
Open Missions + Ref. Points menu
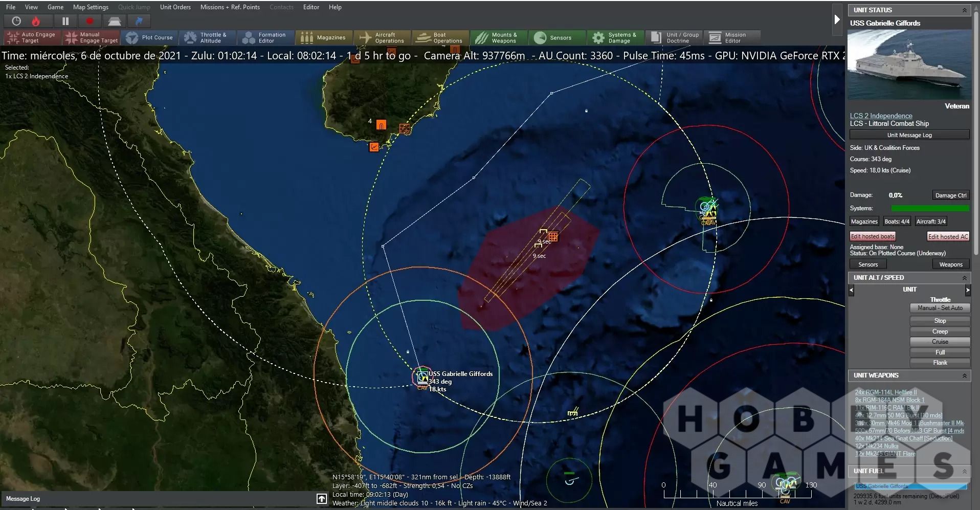230,7
